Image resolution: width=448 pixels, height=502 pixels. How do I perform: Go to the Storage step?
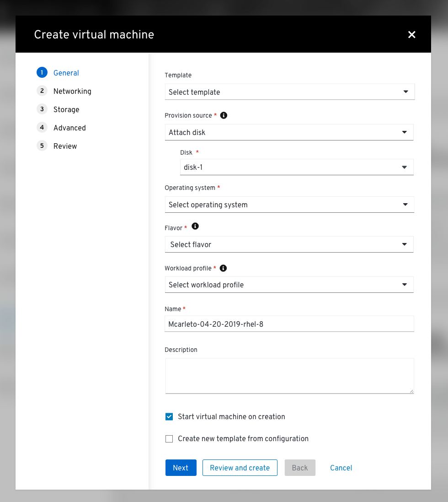coord(66,109)
